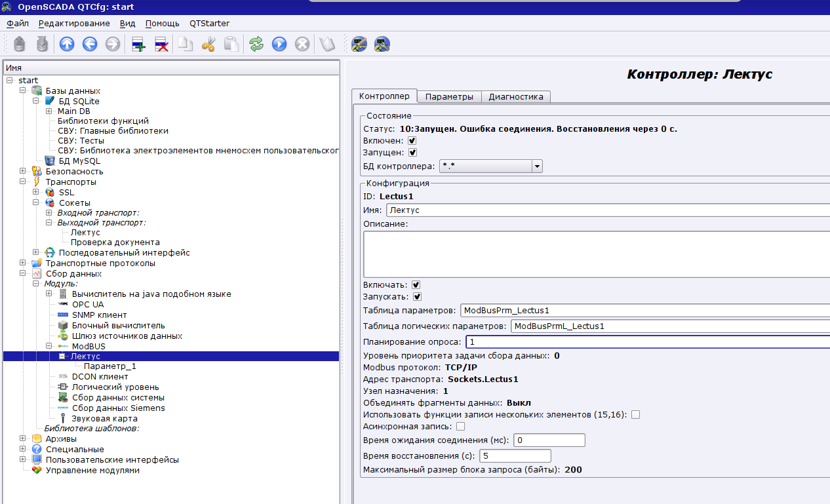This screenshot has width=830, height=504.
Task: Click the Время восстановления input field
Action: pyautogui.click(x=515, y=456)
